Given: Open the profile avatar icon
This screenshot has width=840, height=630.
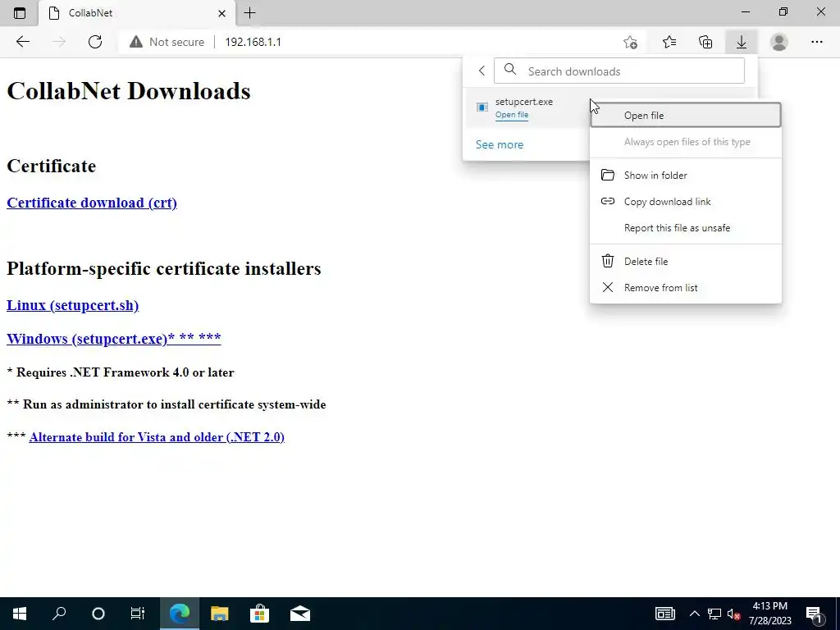Looking at the screenshot, I should pos(779,42).
